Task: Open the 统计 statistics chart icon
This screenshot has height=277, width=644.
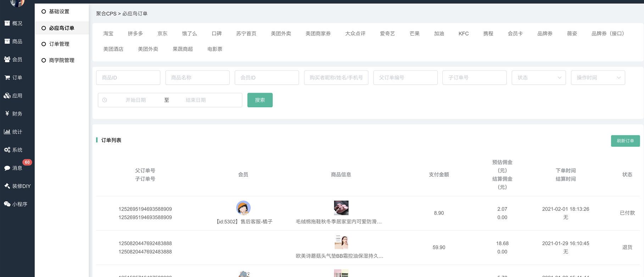Action: point(7,132)
